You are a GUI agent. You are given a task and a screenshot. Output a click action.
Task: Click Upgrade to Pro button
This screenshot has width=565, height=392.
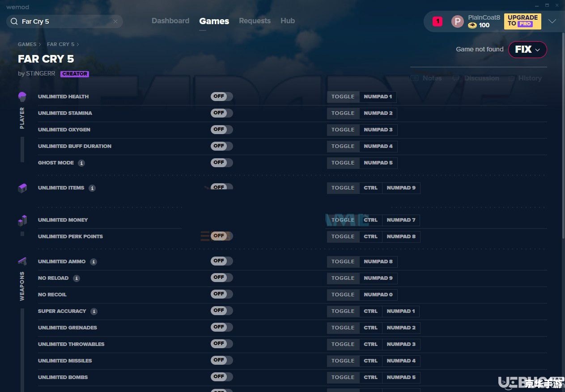tap(523, 21)
